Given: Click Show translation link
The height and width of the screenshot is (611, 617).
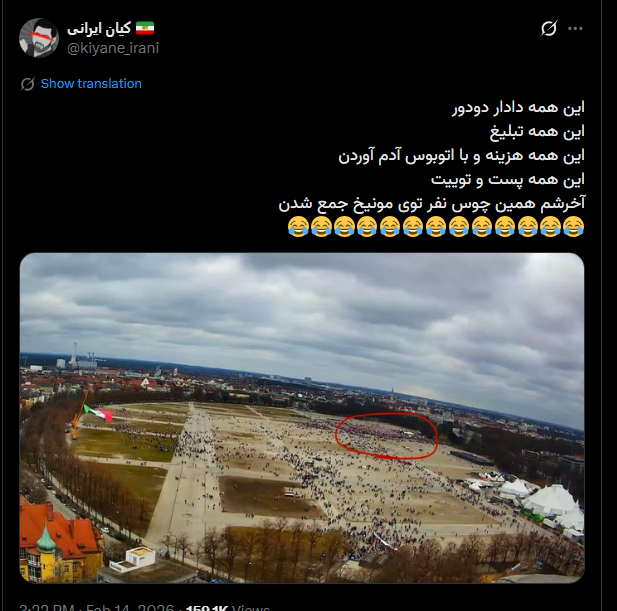Looking at the screenshot, I should (x=91, y=84).
